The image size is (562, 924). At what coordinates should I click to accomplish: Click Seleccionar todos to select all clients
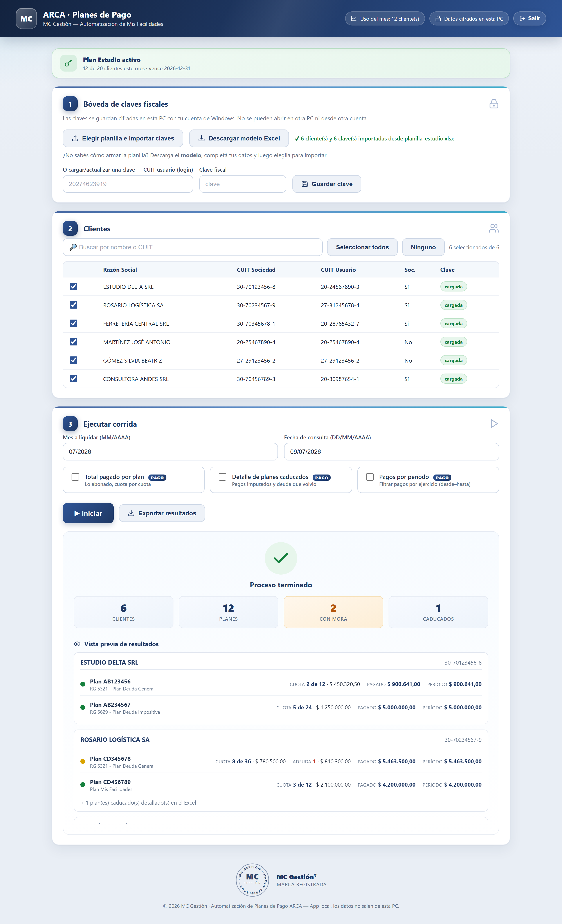point(362,247)
